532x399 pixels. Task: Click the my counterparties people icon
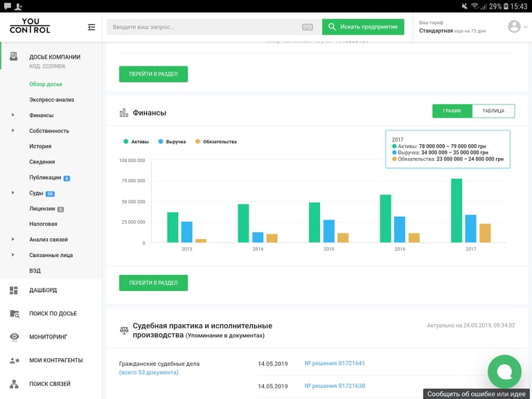15,360
